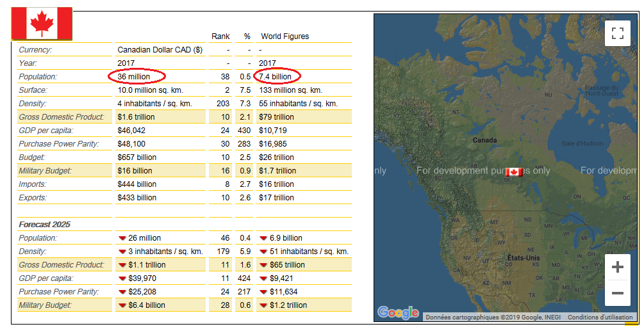
Task: Click the Données cartographiques ©2019 attribution text
Action: pos(493,317)
